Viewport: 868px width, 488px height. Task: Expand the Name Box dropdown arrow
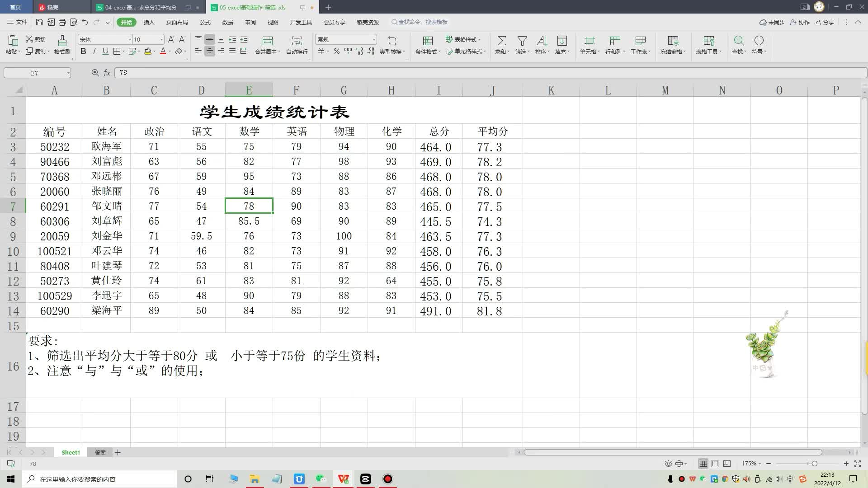click(x=68, y=73)
